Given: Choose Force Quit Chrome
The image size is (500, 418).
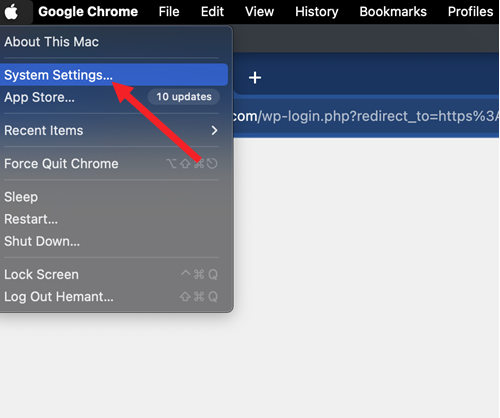Looking at the screenshot, I should pos(114,164).
